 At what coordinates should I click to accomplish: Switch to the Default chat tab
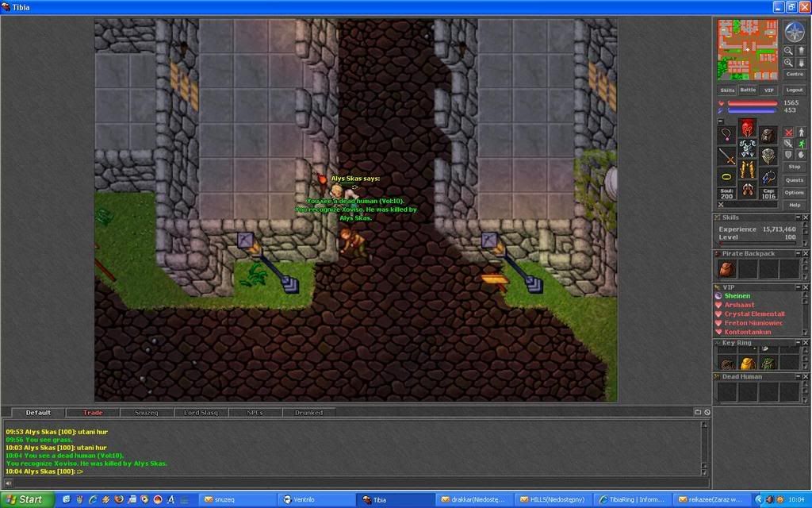(x=38, y=413)
